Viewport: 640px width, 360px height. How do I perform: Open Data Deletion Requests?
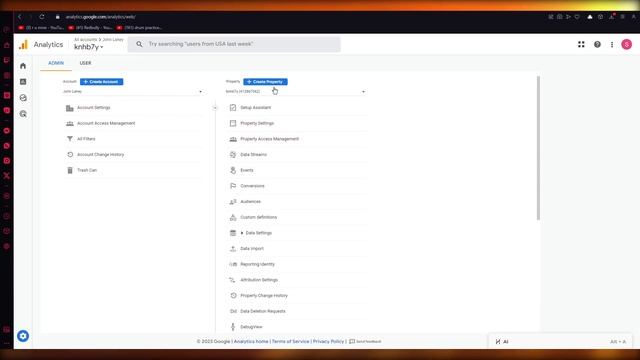click(263, 311)
